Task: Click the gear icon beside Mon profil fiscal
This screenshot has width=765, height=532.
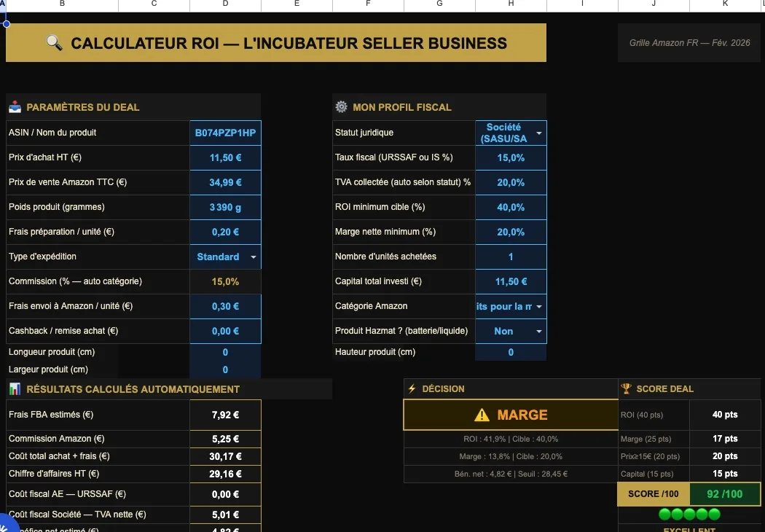Action: coord(342,107)
